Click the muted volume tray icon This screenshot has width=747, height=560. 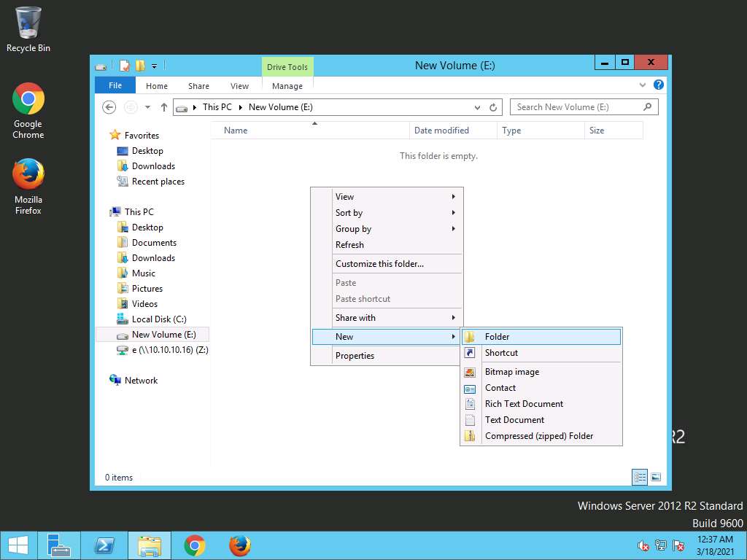[x=643, y=545]
